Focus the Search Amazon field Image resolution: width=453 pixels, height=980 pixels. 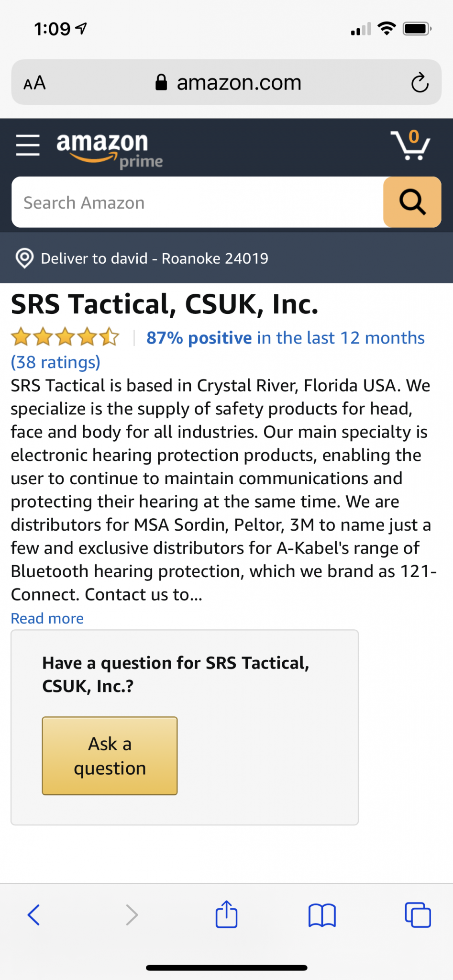[197, 202]
